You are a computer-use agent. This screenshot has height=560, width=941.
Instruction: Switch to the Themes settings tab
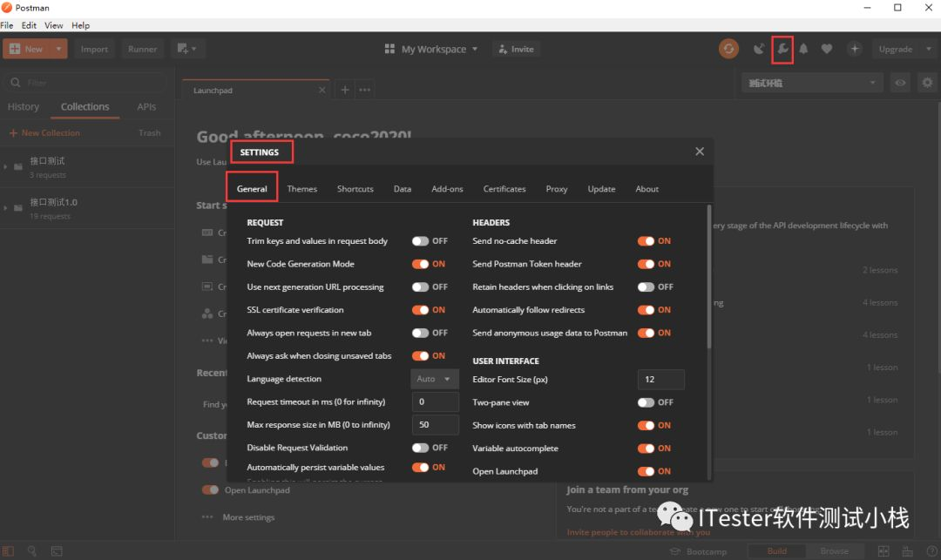(x=301, y=189)
